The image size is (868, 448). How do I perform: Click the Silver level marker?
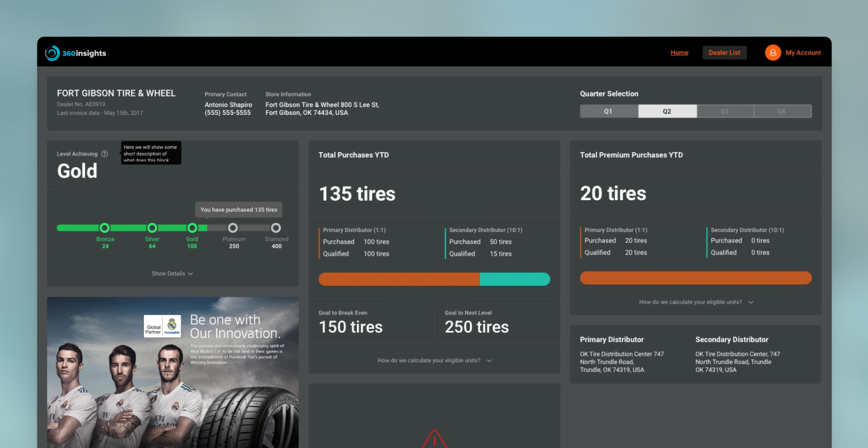point(152,228)
